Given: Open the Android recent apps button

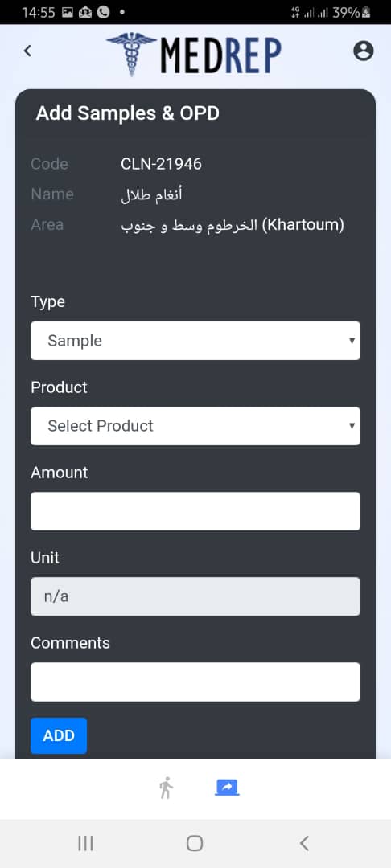Looking at the screenshot, I should pyautogui.click(x=85, y=843).
